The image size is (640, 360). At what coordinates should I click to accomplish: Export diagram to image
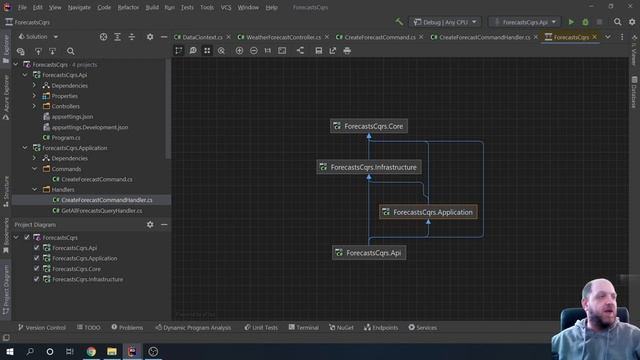(x=333, y=51)
